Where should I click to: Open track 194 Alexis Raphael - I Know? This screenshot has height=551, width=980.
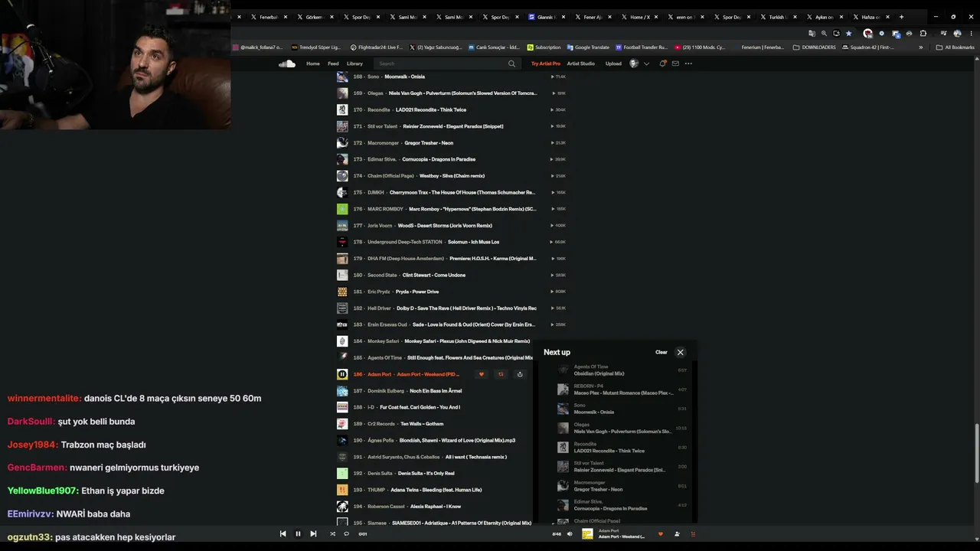pos(436,507)
